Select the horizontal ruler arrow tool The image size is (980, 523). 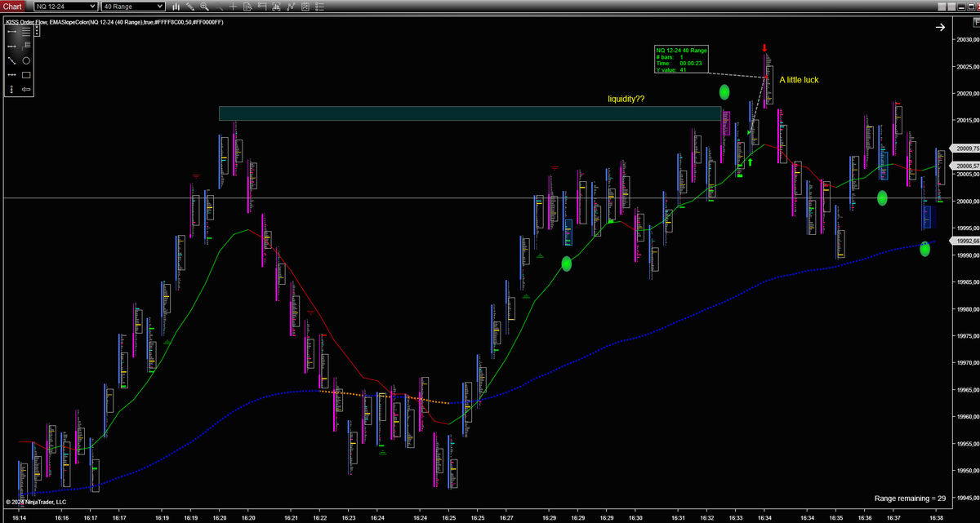11,75
